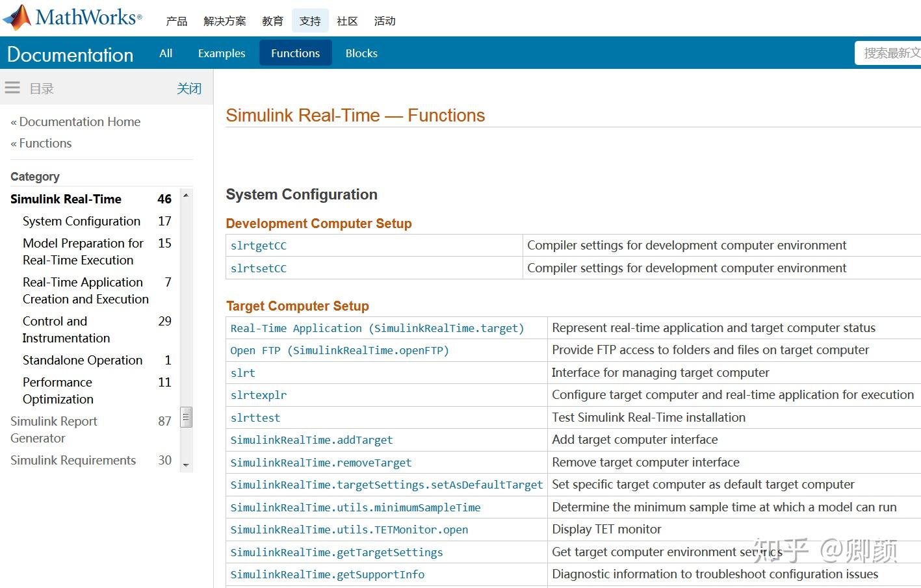
Task: Open the slrtgetCC function page
Action: coord(258,246)
